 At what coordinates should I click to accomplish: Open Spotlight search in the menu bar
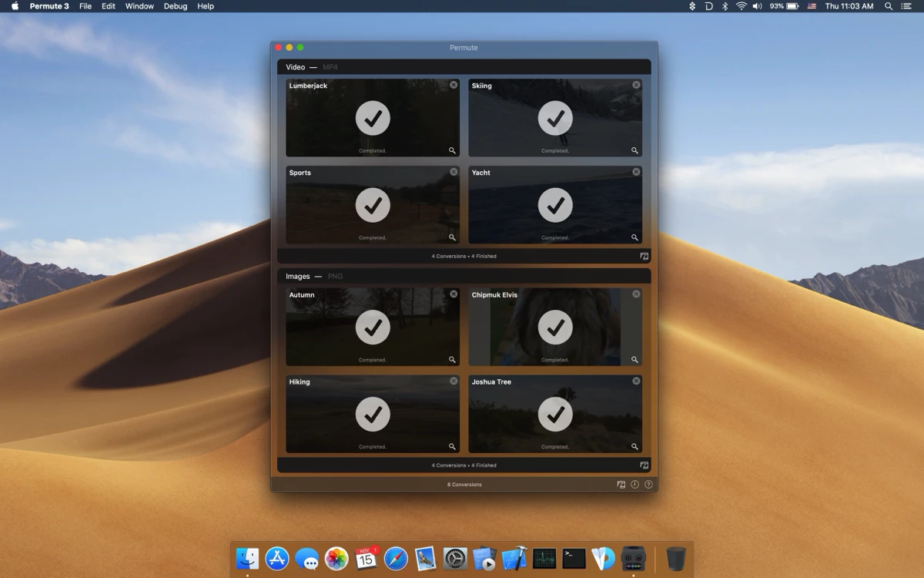[889, 6]
